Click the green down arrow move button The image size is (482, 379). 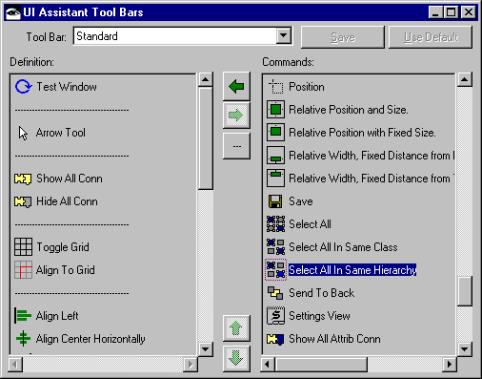[x=236, y=358]
